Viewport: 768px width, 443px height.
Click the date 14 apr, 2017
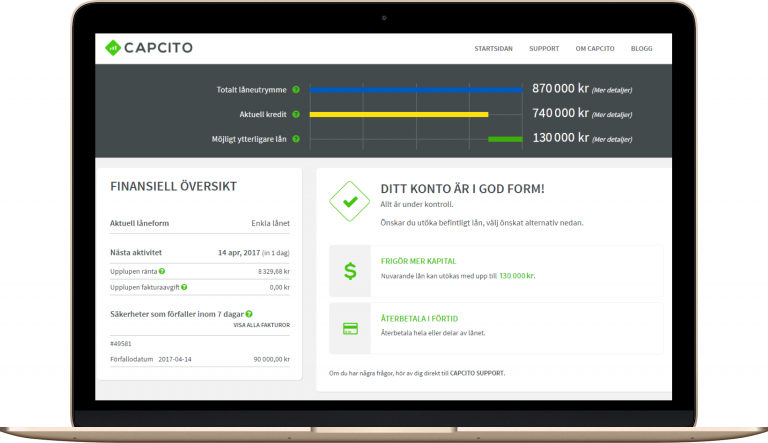pos(239,253)
